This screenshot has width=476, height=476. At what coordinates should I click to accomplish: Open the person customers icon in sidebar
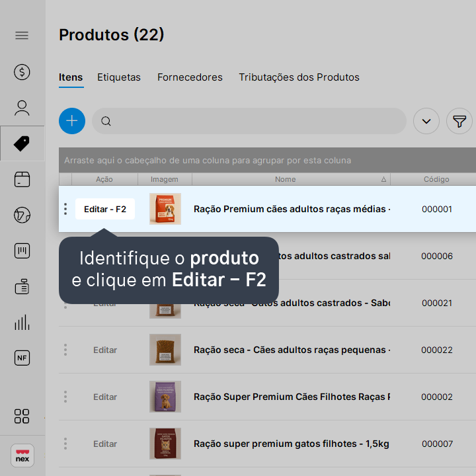pyautogui.click(x=22, y=108)
